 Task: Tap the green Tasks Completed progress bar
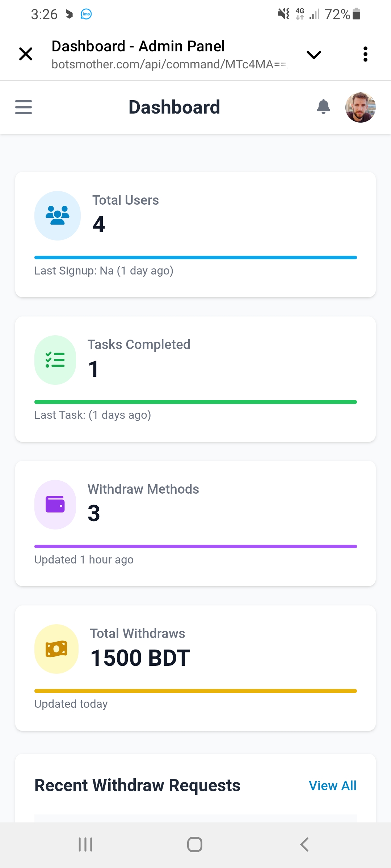[195, 402]
